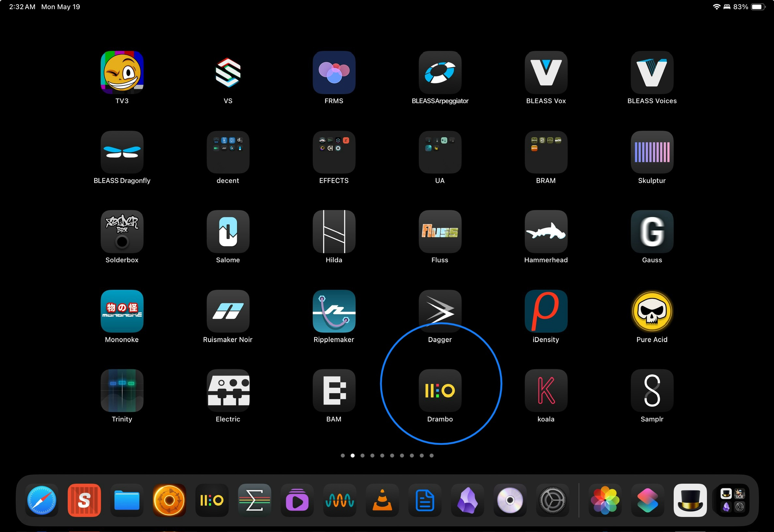Tap the first home screen page dot
Screen dimensions: 774x532
pyautogui.click(x=343, y=455)
